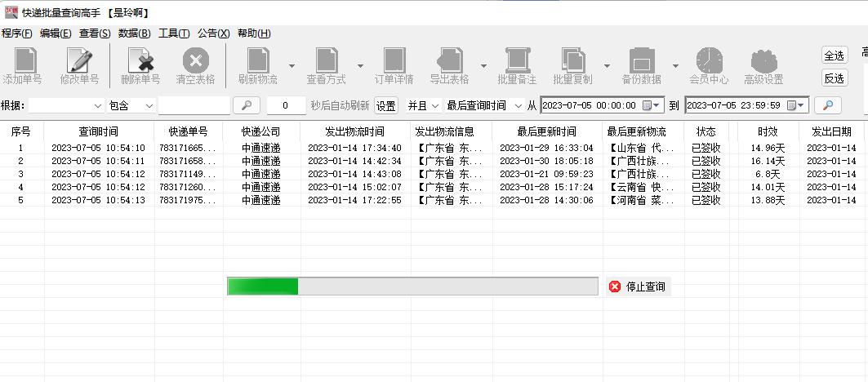Click the 清空表格 clear table icon

tap(195, 66)
